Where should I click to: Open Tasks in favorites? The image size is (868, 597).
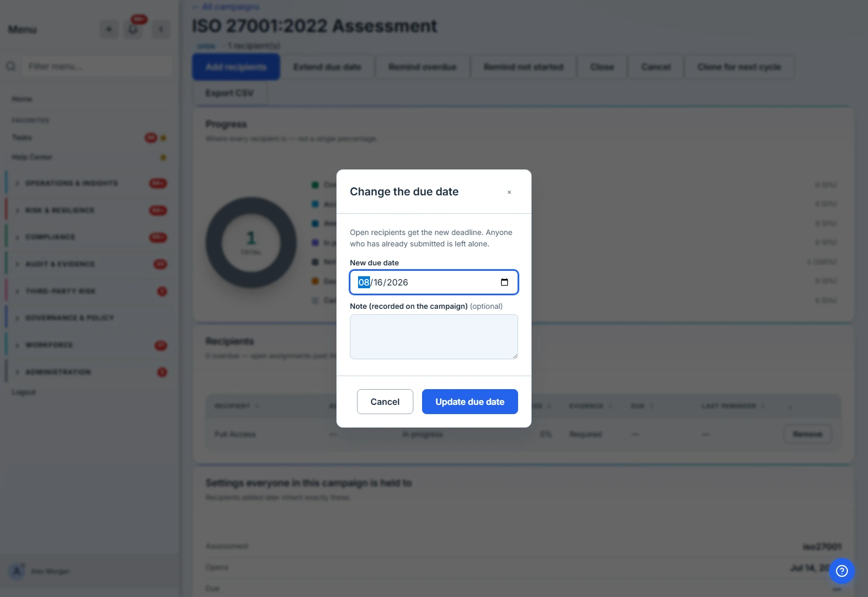[22, 137]
